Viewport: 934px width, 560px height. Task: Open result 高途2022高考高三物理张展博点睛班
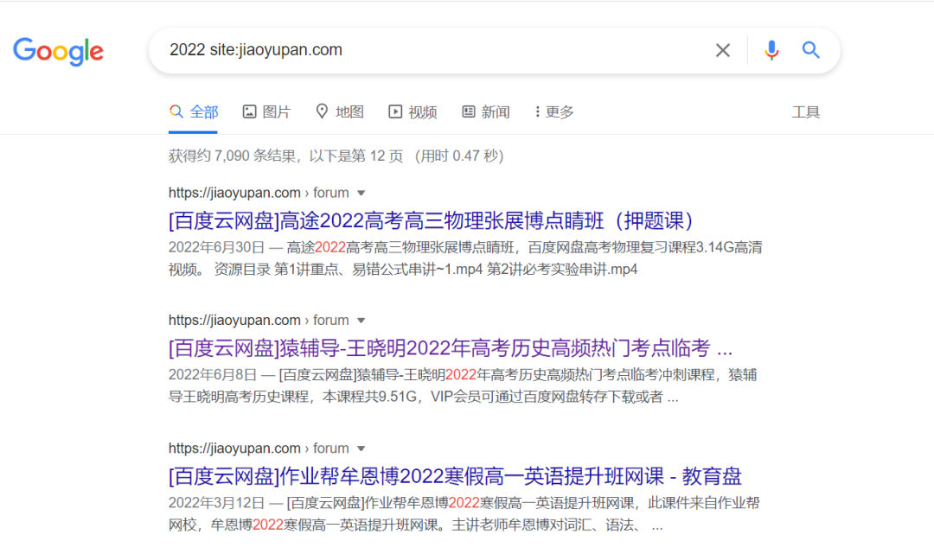click(432, 220)
